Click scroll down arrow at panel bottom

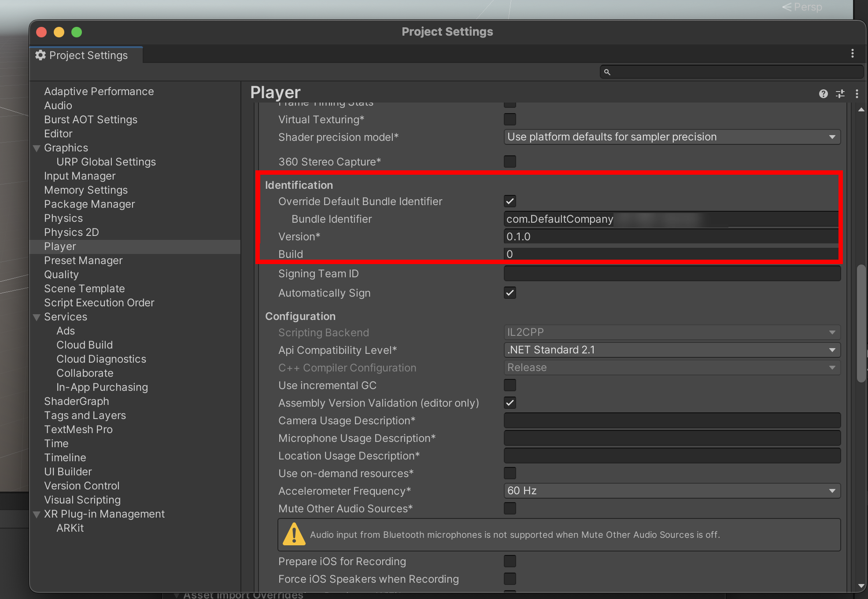[x=861, y=586]
